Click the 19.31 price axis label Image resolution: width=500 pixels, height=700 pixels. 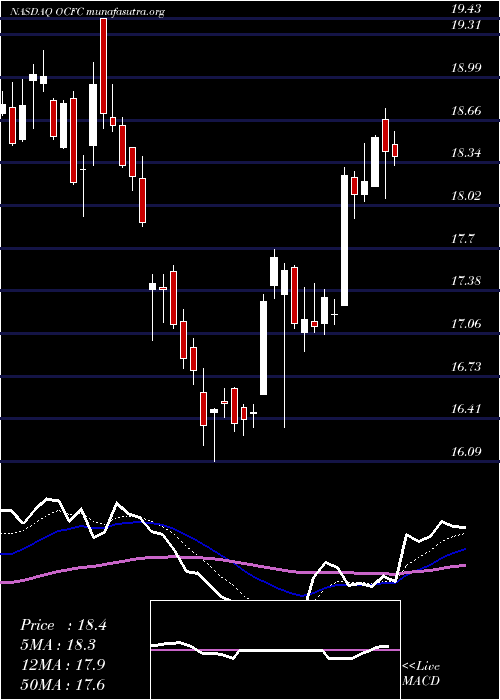(466, 25)
